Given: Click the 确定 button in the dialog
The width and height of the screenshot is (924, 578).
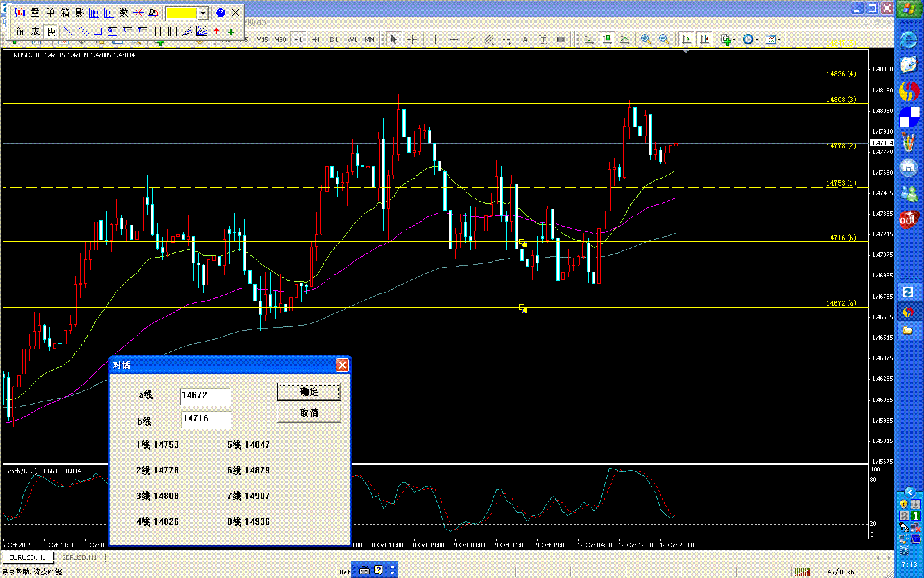Looking at the screenshot, I should point(309,392).
